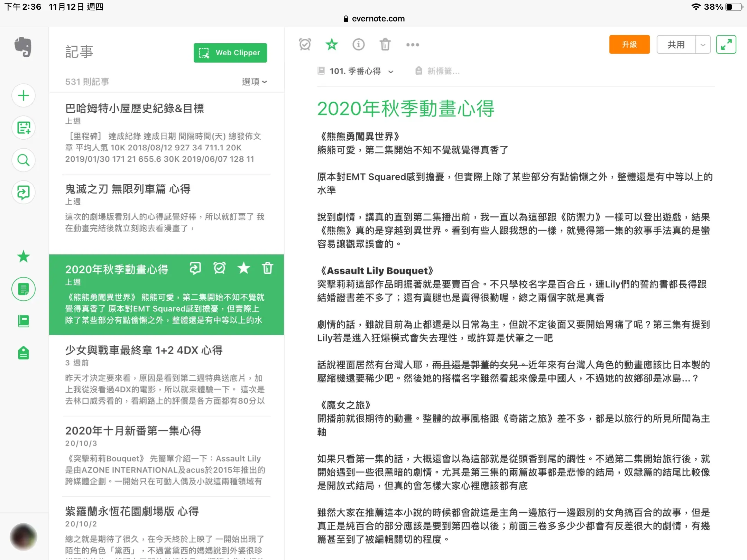Open Tags icon in sidebar
This screenshot has height=560, width=747.
pyautogui.click(x=24, y=353)
